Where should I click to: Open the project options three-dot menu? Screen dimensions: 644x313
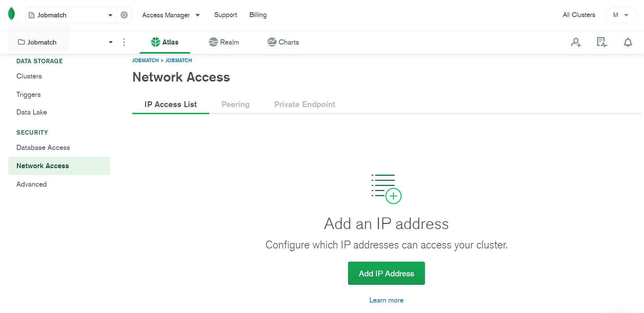tap(124, 42)
